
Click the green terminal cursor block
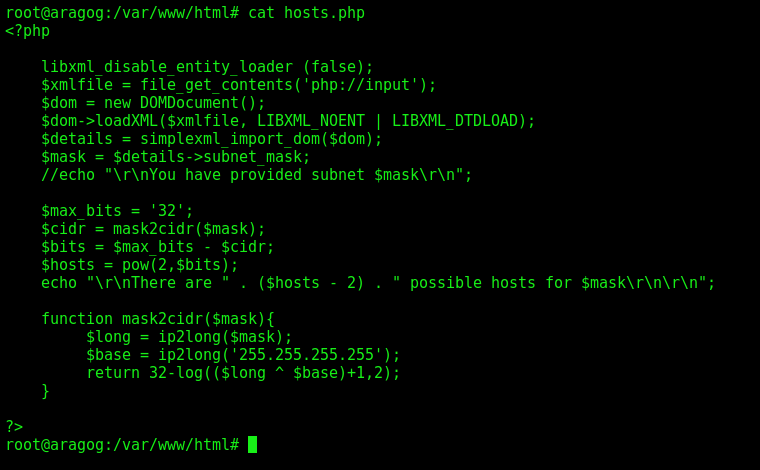pos(252,444)
